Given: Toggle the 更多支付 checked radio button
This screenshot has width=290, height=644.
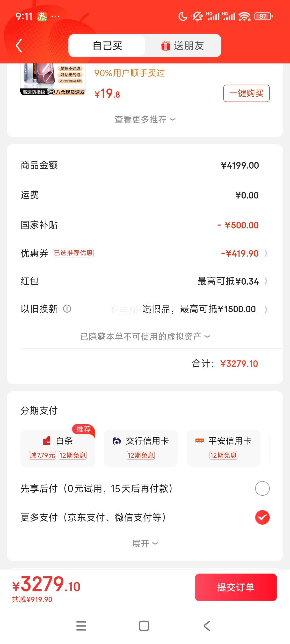Looking at the screenshot, I should [262, 517].
